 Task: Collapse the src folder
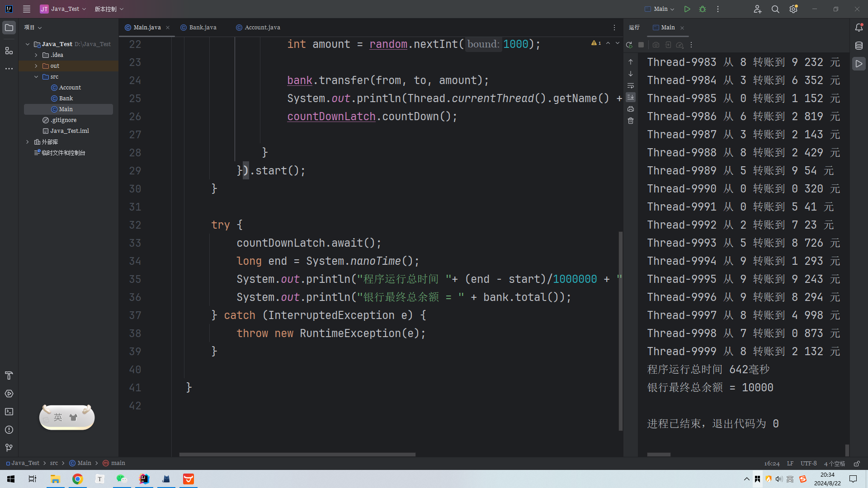pos(36,77)
